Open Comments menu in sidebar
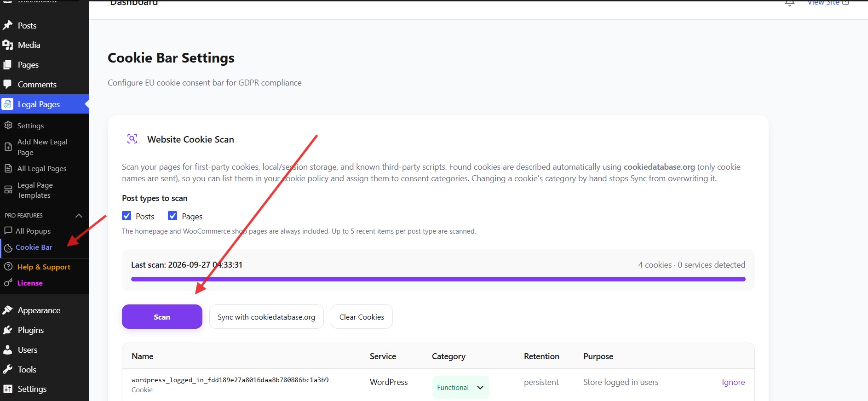This screenshot has width=868, height=401. coord(37,85)
